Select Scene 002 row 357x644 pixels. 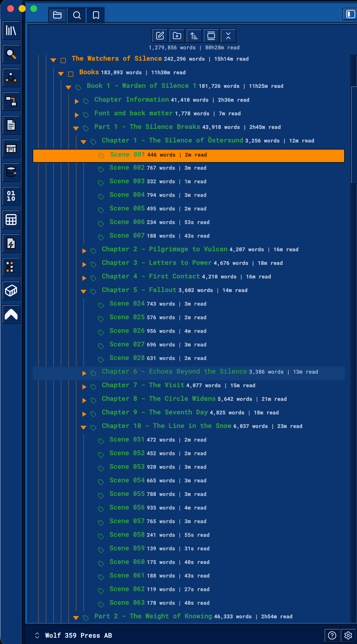click(189, 168)
